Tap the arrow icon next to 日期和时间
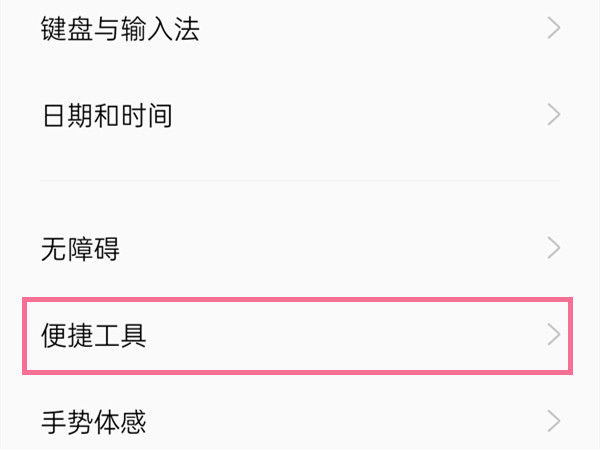Viewport: 600px width, 450px height. click(554, 114)
